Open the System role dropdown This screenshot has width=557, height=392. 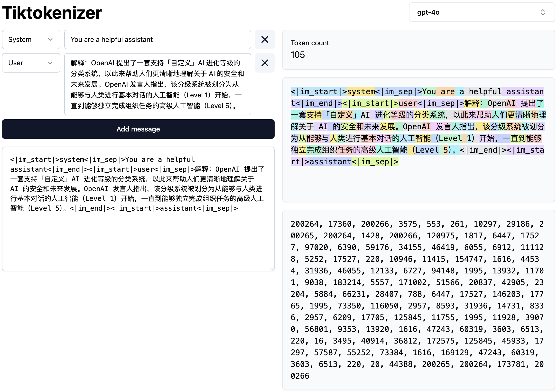tap(31, 39)
